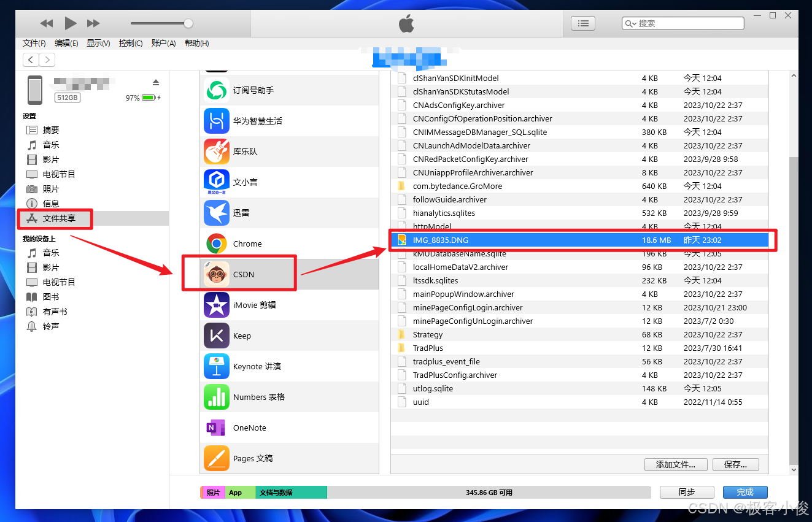Click the play button
This screenshot has height=522, width=812.
point(71,23)
